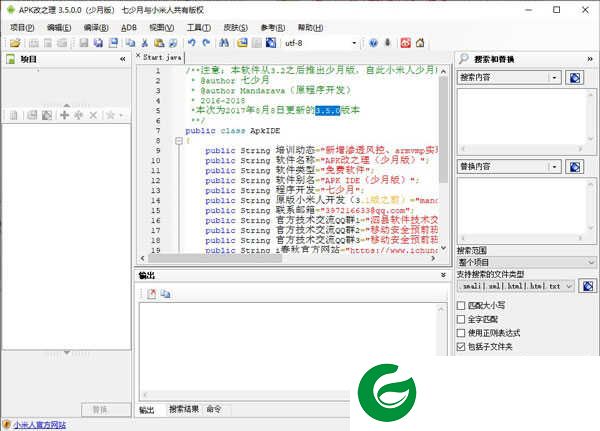Click the clear output icon in 输出 panel
This screenshot has height=431, width=600.
click(152, 294)
